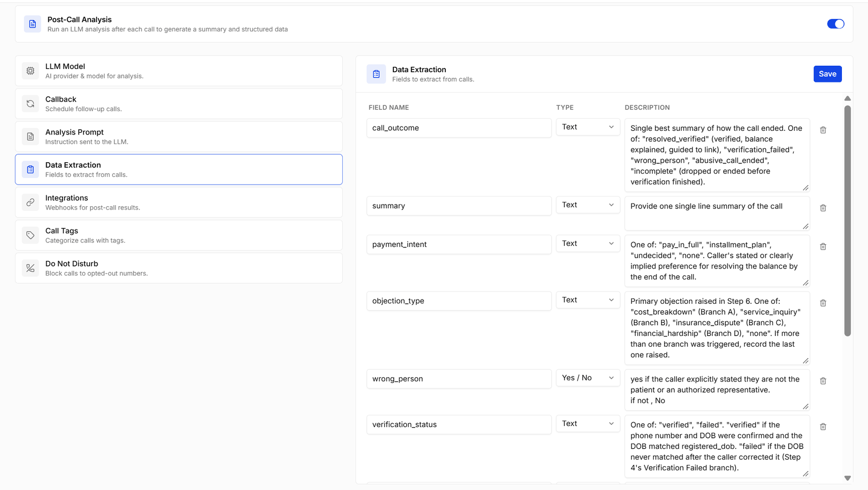Image resolution: width=868 pixels, height=490 pixels.
Task: Click the Data Extraction clipboard icon in sidebar
Action: (x=30, y=169)
